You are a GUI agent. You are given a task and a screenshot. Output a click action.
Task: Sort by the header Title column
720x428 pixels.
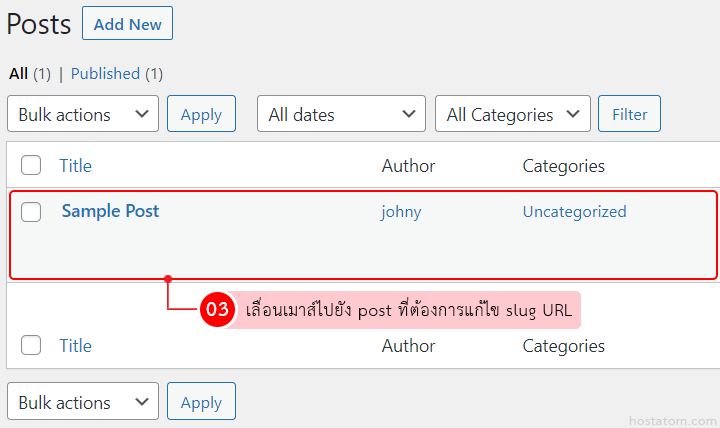pos(75,166)
